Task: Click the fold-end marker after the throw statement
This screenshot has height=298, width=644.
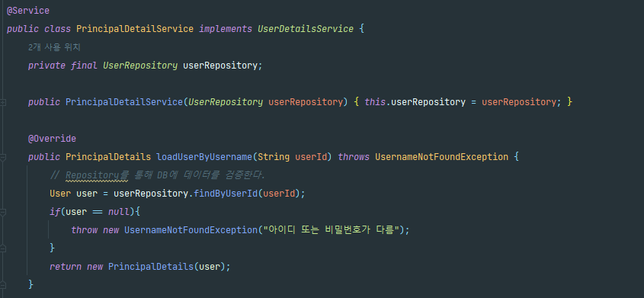Action: tap(3, 248)
